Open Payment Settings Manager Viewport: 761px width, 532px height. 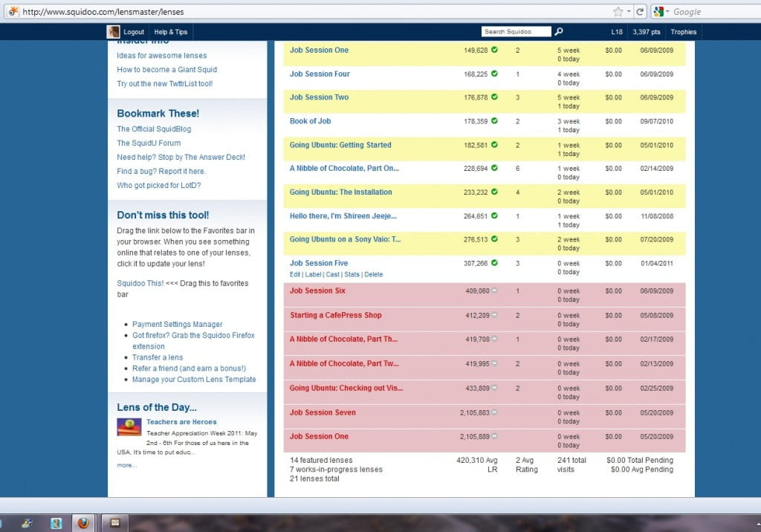tap(177, 324)
